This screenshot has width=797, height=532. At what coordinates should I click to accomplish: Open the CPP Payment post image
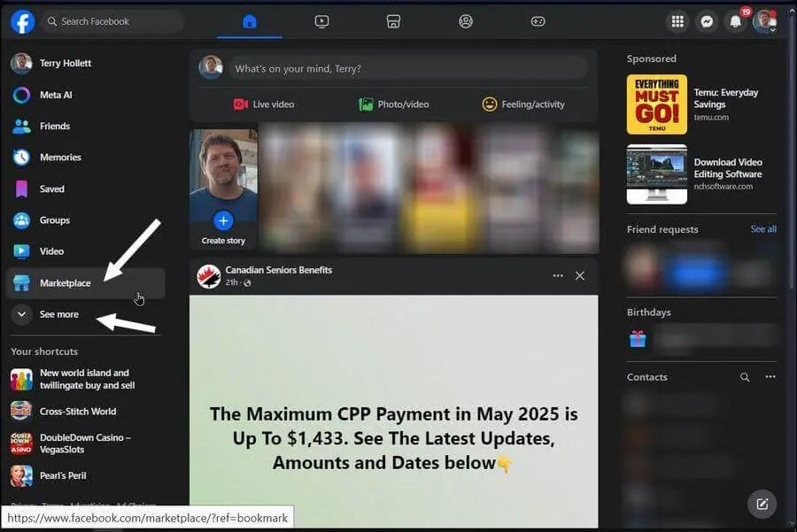pyautogui.click(x=394, y=412)
